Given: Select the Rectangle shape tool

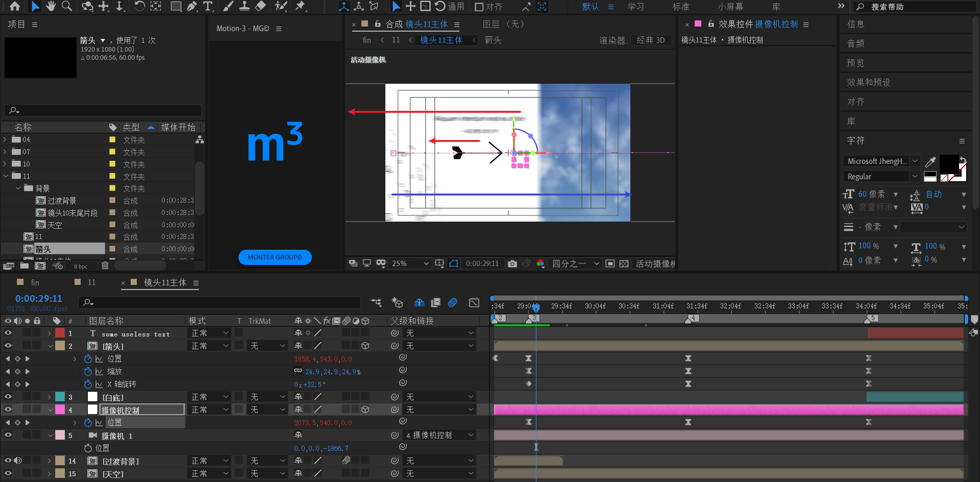Looking at the screenshot, I should tap(176, 6).
